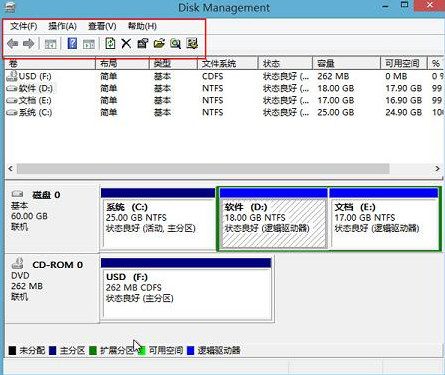
Task: Click the CD-ROM 0 drive icon
Action: 17,263
